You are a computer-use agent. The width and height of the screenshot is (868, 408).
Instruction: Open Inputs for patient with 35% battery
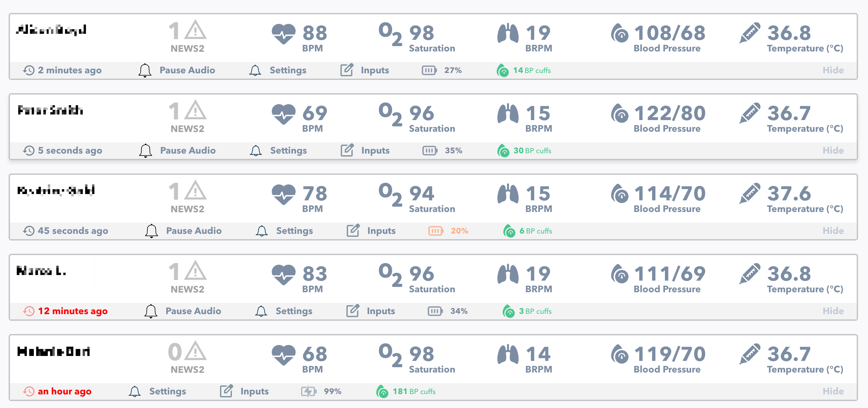click(375, 150)
